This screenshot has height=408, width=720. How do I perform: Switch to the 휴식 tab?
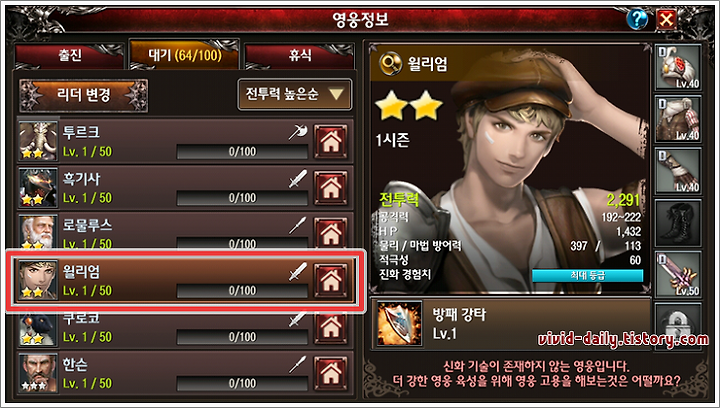[x=299, y=56]
